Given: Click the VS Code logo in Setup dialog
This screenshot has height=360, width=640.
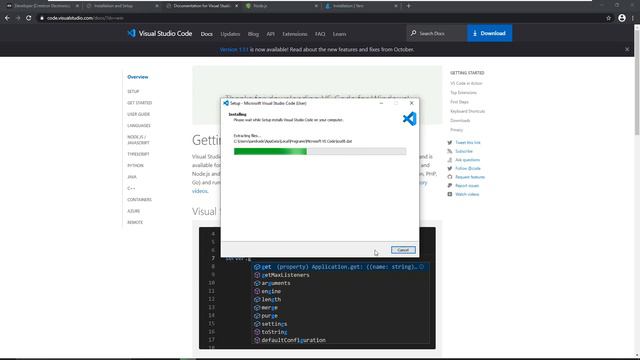Looking at the screenshot, I should pyautogui.click(x=409, y=119).
